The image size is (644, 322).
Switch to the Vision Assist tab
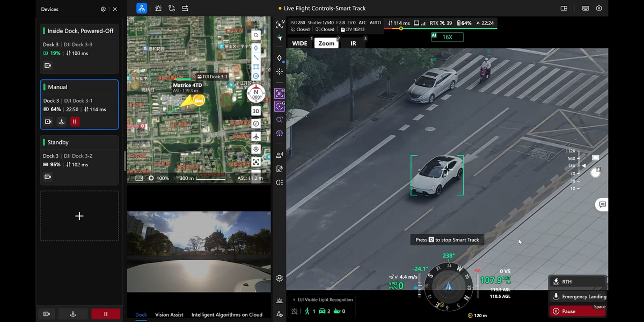point(169,314)
